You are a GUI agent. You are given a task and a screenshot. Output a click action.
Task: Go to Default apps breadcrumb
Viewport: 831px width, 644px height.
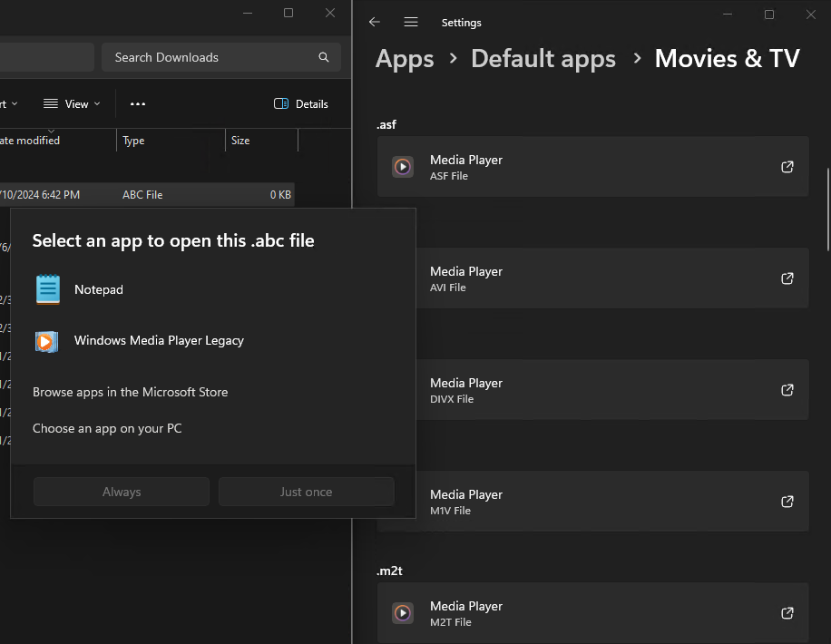click(543, 59)
